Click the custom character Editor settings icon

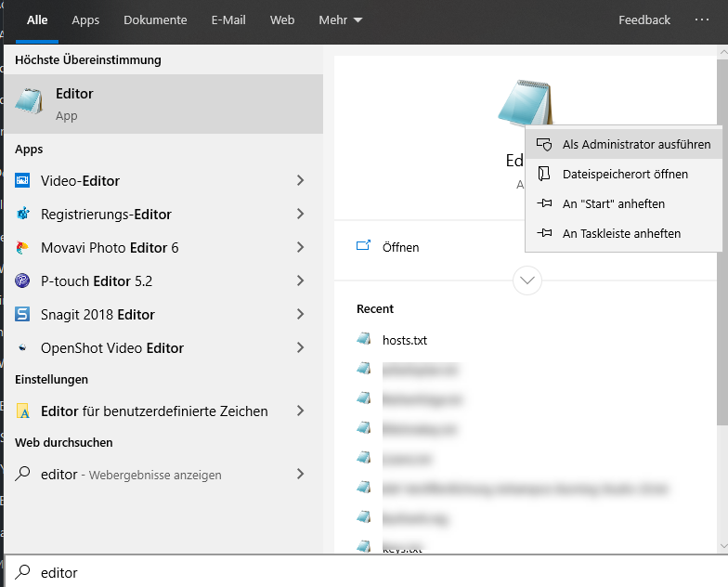(22, 411)
